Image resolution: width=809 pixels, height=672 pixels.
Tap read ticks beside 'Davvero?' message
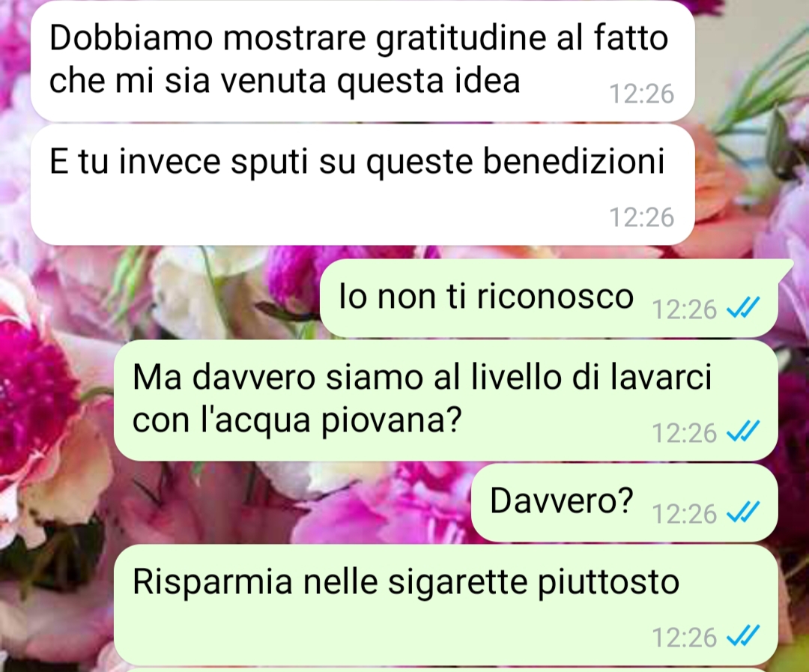(743, 512)
